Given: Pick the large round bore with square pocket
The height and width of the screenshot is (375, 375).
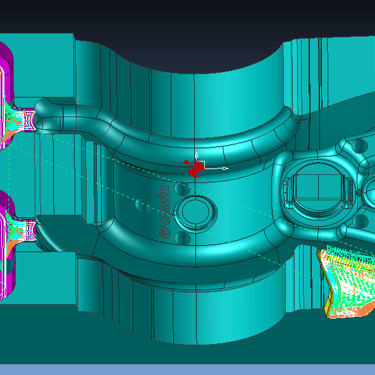Looking at the screenshot, I should pos(318,191).
